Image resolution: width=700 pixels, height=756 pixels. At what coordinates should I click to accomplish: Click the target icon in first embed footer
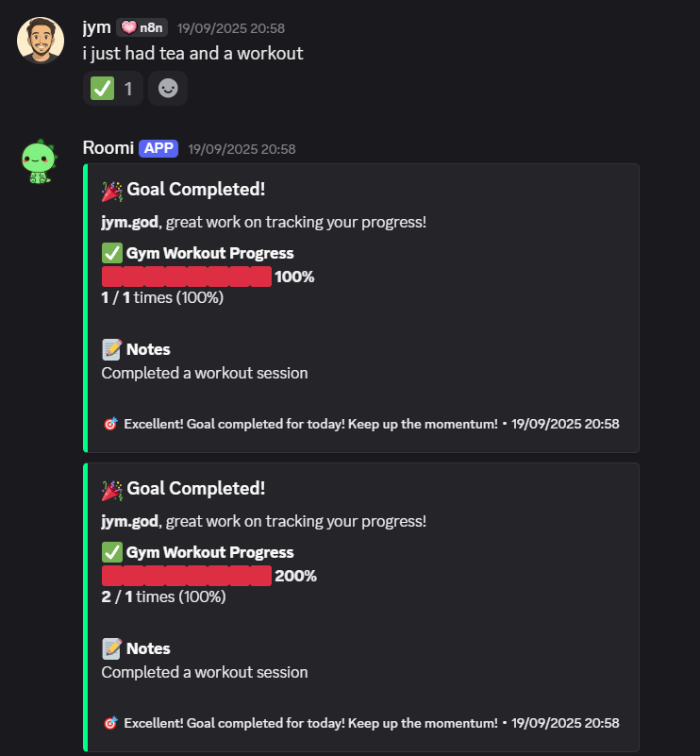tap(109, 424)
